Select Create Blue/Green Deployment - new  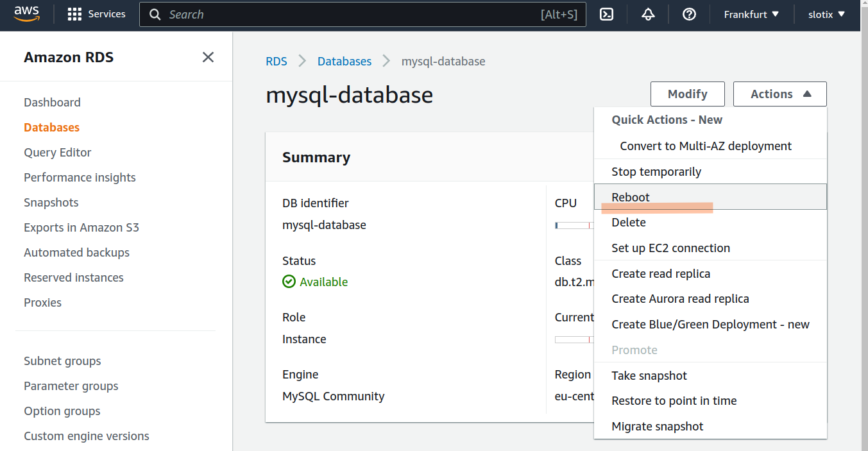coord(710,324)
